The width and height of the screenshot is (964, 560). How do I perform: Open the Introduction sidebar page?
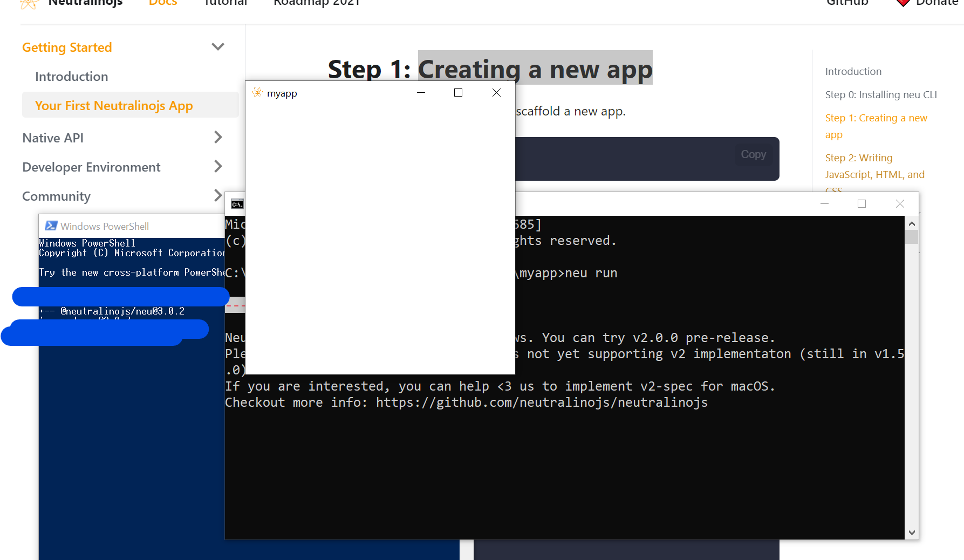(x=72, y=77)
